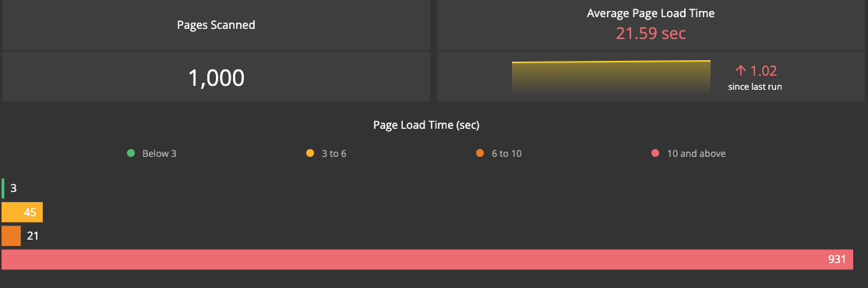
Task: Click the 'since last run' label
Action: [x=755, y=87]
